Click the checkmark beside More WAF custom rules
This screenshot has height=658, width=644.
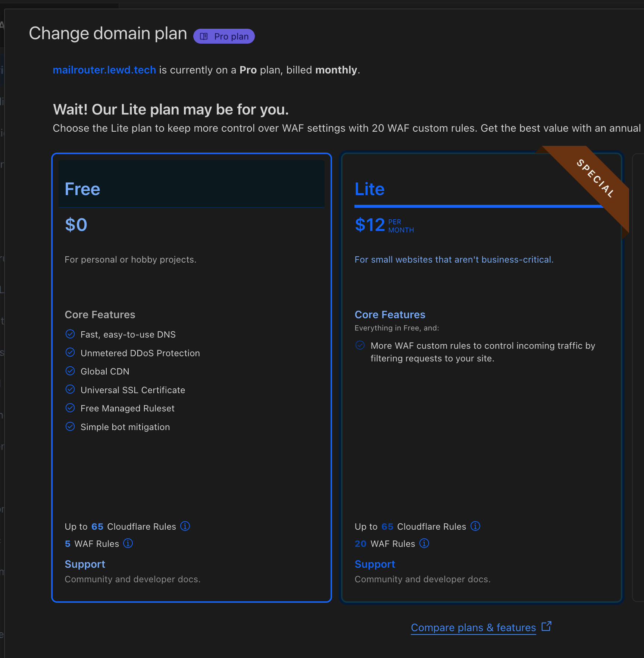point(360,345)
